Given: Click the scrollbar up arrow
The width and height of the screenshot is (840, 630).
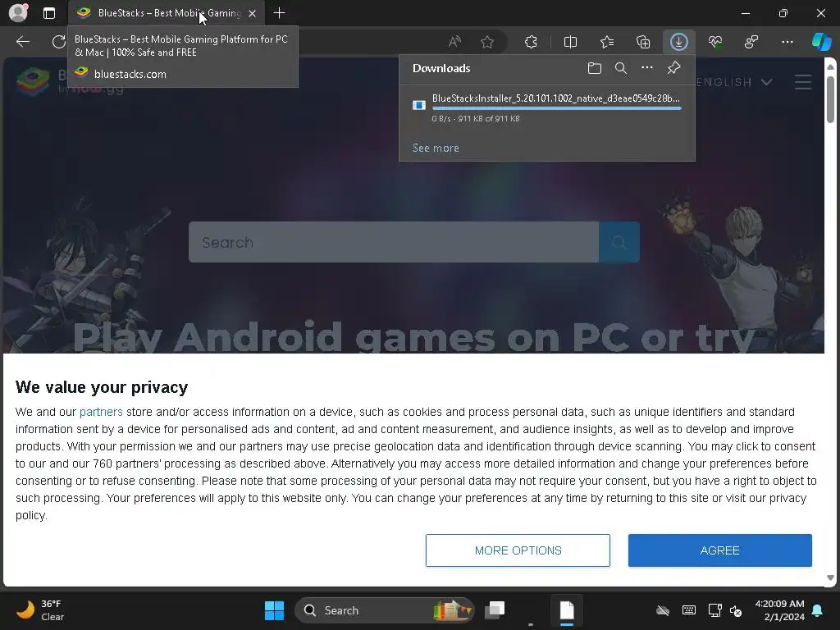Looking at the screenshot, I should (831, 66).
